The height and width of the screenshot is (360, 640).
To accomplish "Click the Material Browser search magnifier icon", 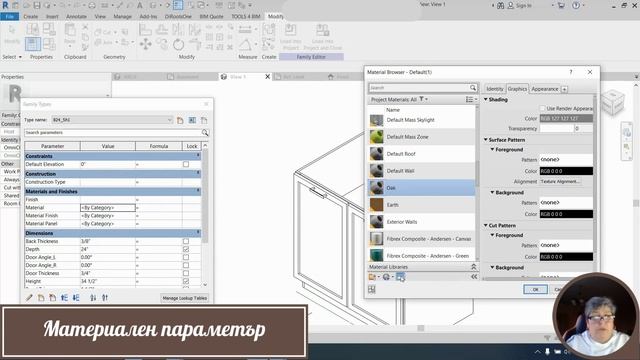I will point(473,88).
